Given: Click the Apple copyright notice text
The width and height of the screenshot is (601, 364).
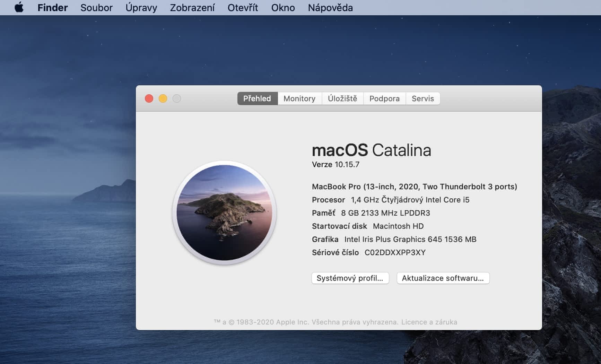Looking at the screenshot, I should pyautogui.click(x=306, y=322).
